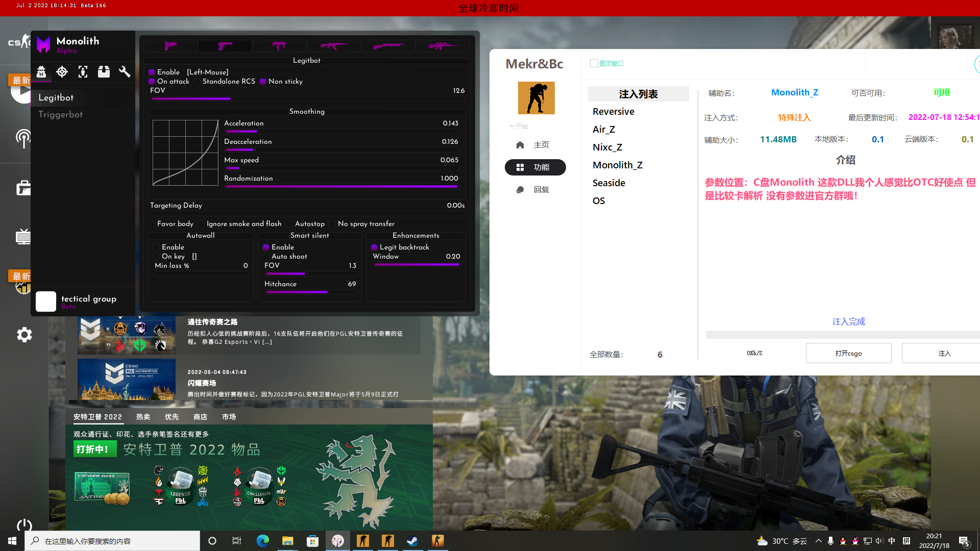Open the crosshair ragebot section icon
Image resolution: width=980 pixels, height=551 pixels.
click(62, 72)
